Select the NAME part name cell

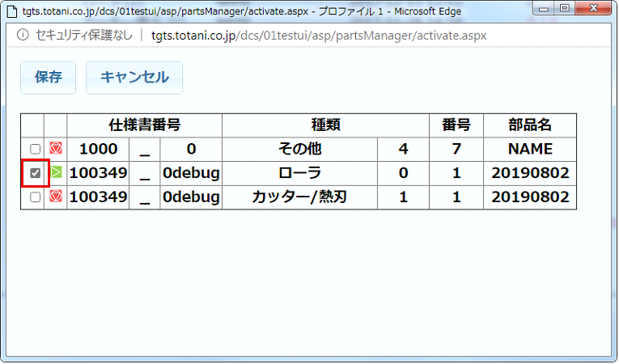pyautogui.click(x=530, y=149)
